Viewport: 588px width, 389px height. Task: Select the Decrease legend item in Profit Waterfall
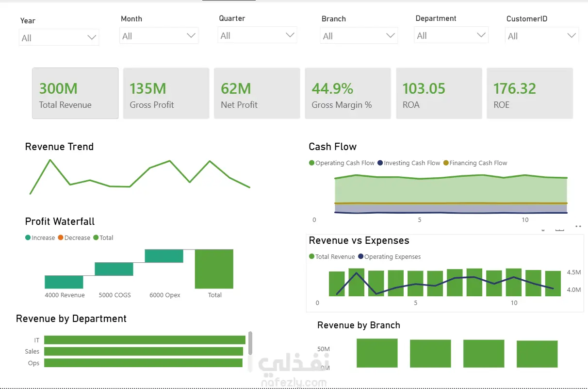[x=74, y=238]
